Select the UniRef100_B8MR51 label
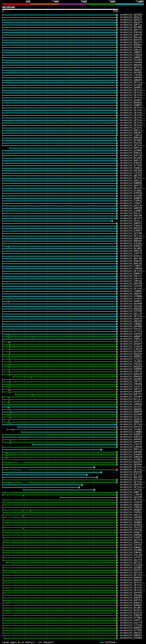Image resolution: width=146 pixels, height=644 pixels. (131, 357)
